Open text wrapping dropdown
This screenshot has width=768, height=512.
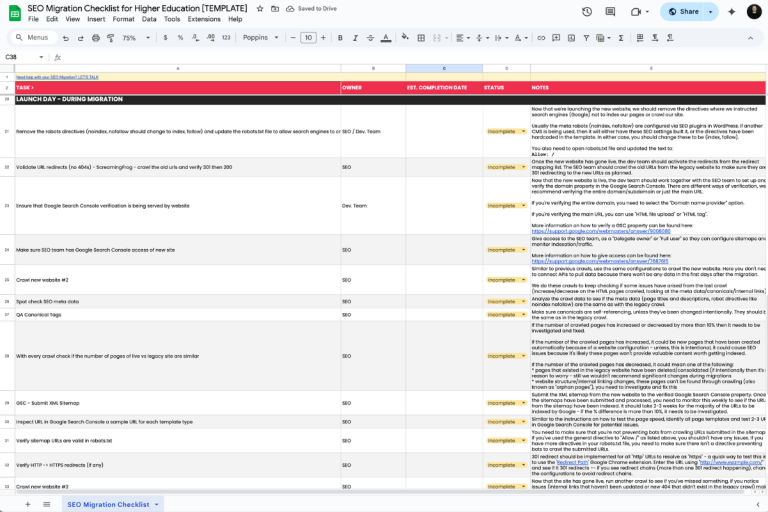[x=501, y=38]
